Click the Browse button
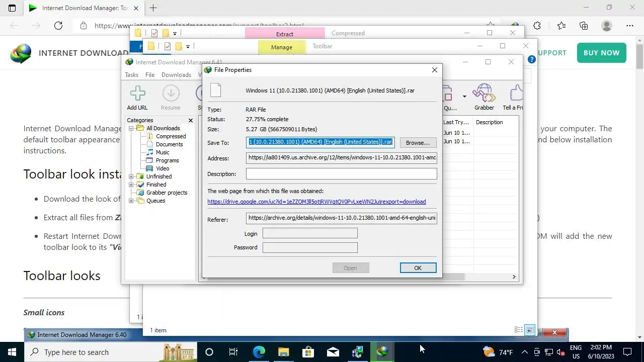 (x=418, y=142)
